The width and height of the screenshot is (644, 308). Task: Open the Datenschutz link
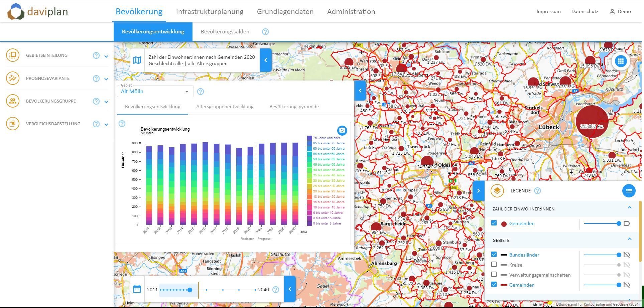(x=585, y=12)
